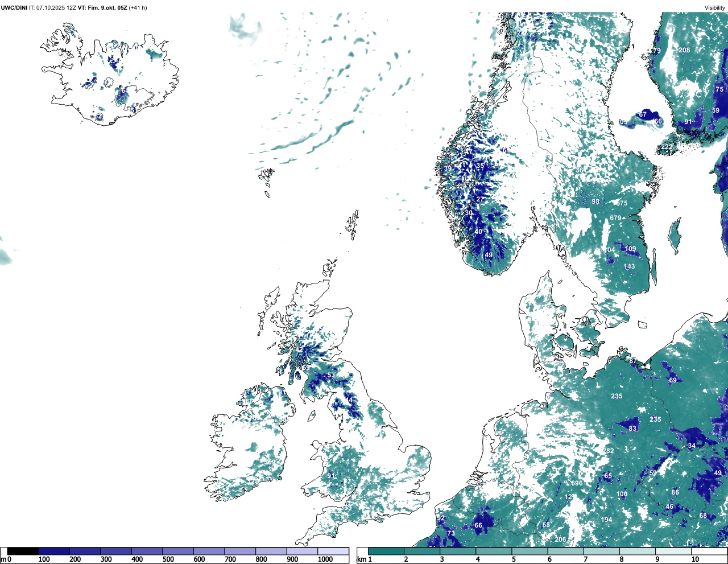Image resolution: width=728 pixels, height=564 pixels.
Task: Click the '86' value in Czech region
Action: coord(675,492)
